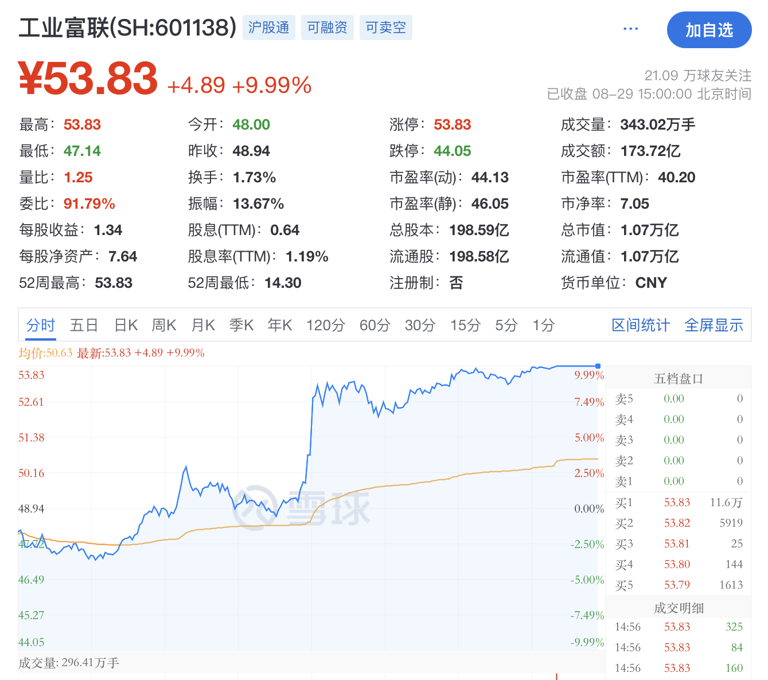Click the 市盈率(TTM) value 40.20
The image size is (768, 680).
676,177
